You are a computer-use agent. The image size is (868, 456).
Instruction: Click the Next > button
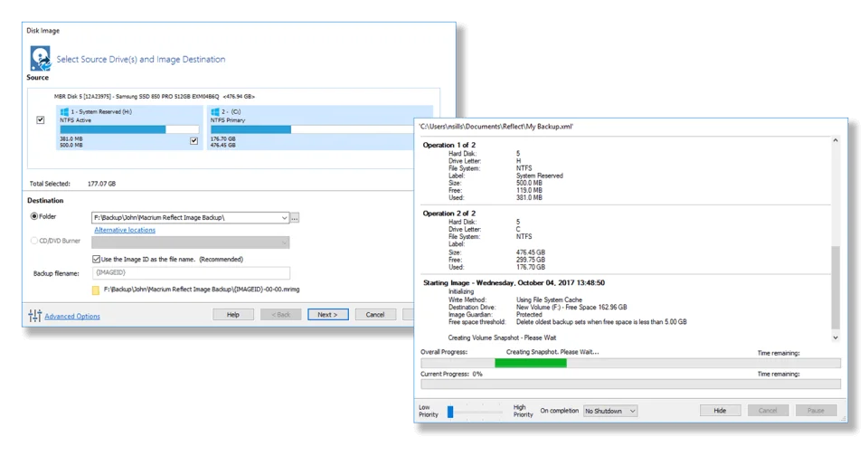[328, 315]
